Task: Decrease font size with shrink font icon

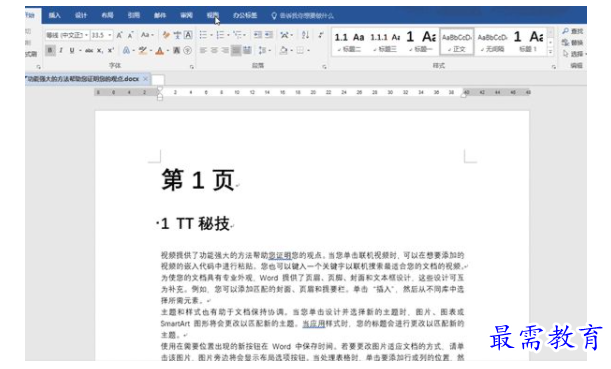Action: tap(131, 35)
